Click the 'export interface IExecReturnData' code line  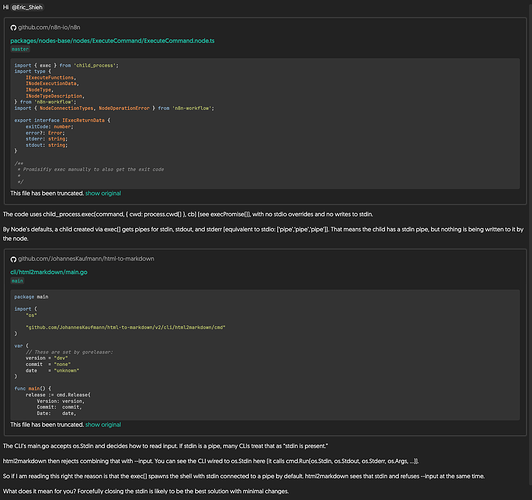62,120
